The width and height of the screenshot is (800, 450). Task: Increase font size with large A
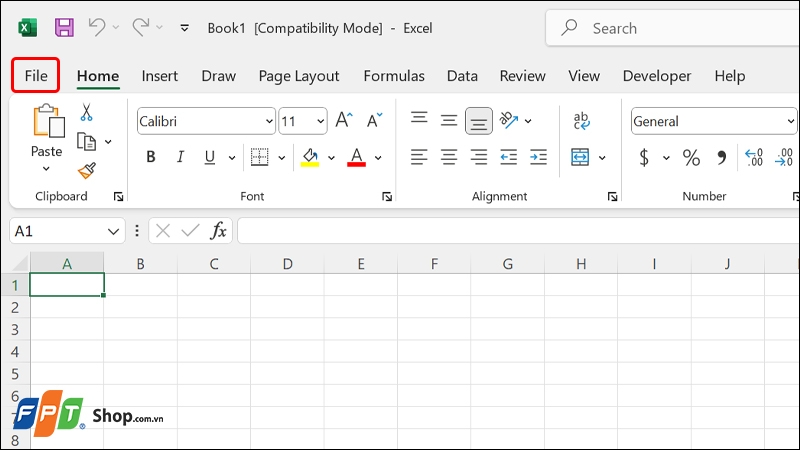pos(344,120)
